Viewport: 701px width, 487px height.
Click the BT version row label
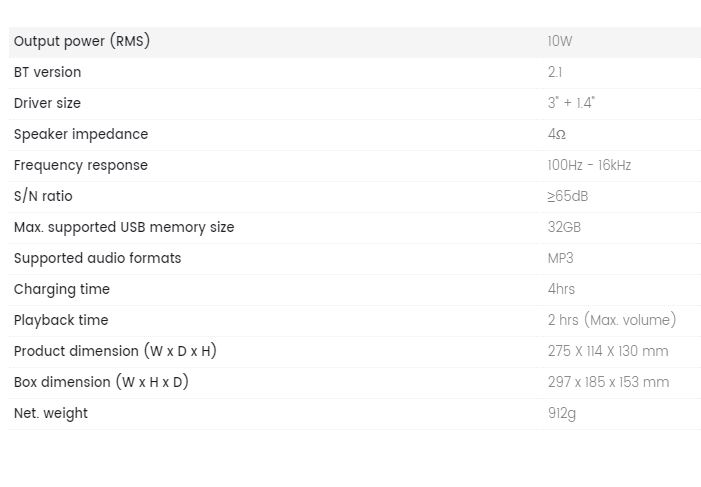click(x=47, y=72)
